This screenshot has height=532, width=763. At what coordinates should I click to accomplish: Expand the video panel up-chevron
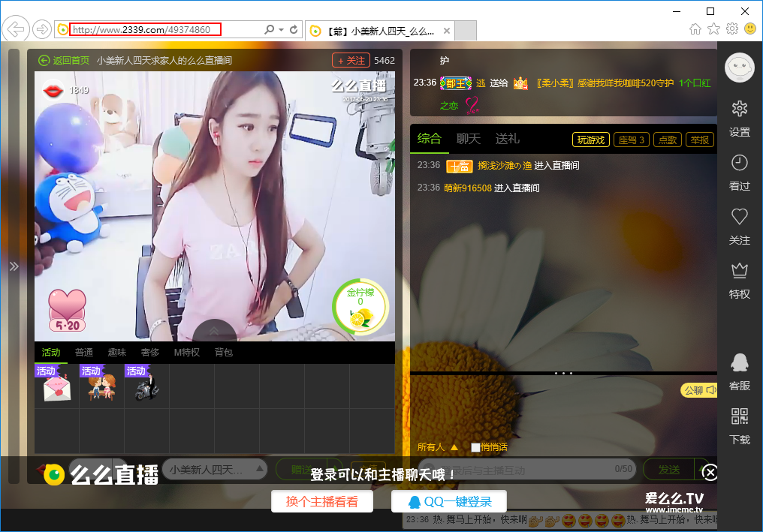(x=214, y=331)
